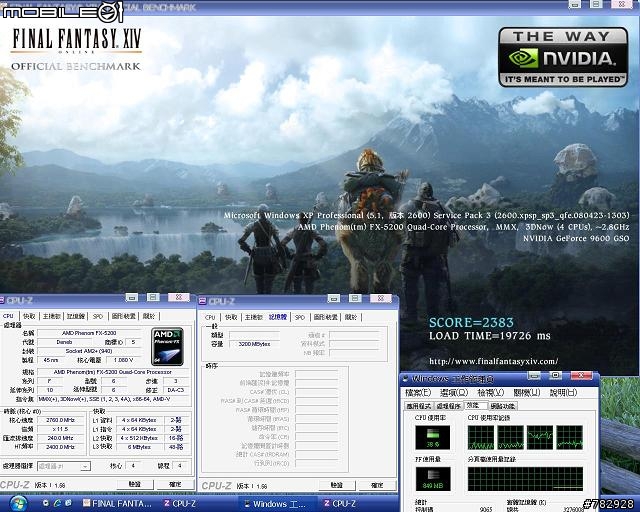Open 檢視(V) menu in Task Manager
This screenshot has width=640, height=512.
(x=491, y=393)
